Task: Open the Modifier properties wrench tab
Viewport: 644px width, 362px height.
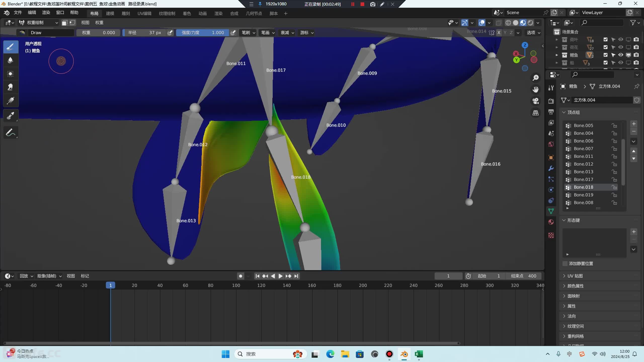Action: [551, 168]
